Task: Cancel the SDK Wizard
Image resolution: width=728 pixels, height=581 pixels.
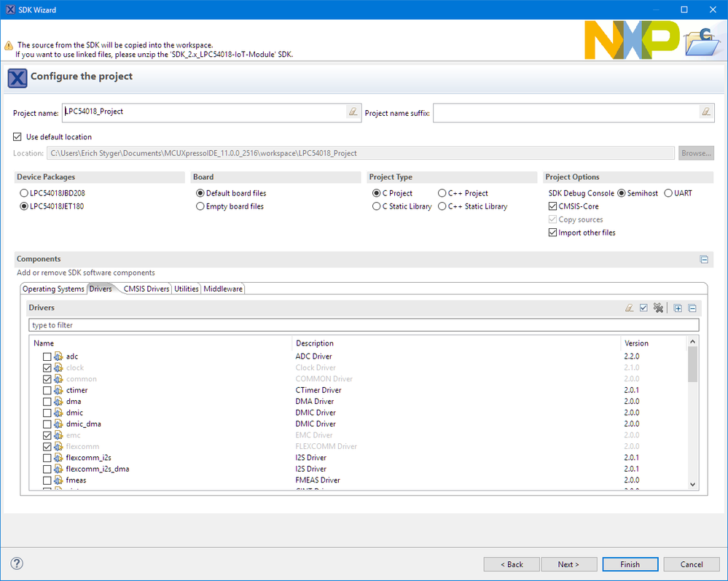Action: 692,564
